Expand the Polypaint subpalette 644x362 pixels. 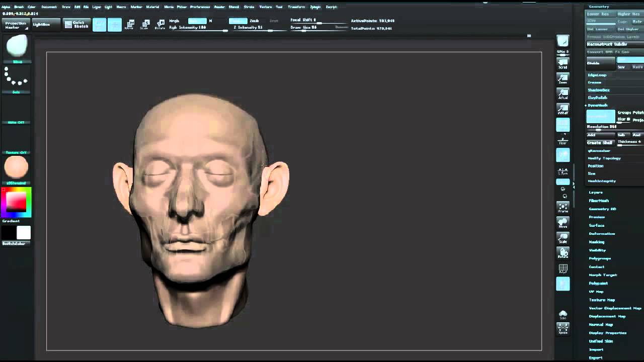pos(599,284)
